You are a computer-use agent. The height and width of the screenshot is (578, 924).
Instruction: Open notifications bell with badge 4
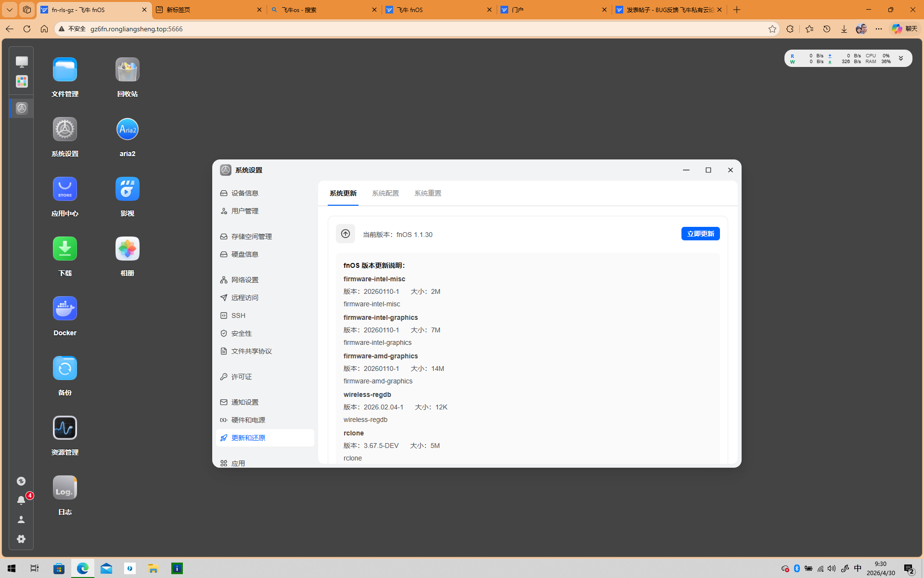pos(21,500)
